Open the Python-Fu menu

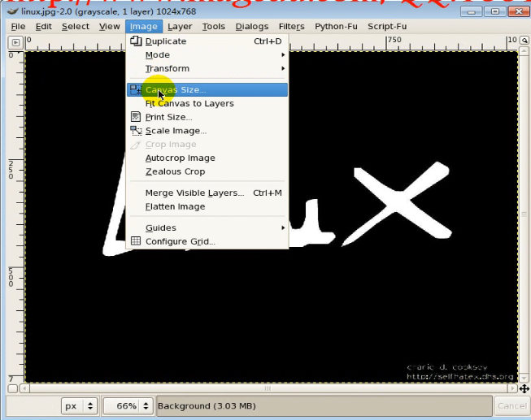tap(336, 26)
